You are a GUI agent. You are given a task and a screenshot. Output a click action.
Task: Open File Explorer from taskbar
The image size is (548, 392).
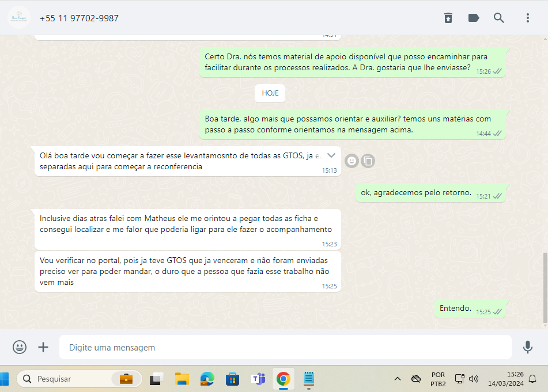[182, 379]
